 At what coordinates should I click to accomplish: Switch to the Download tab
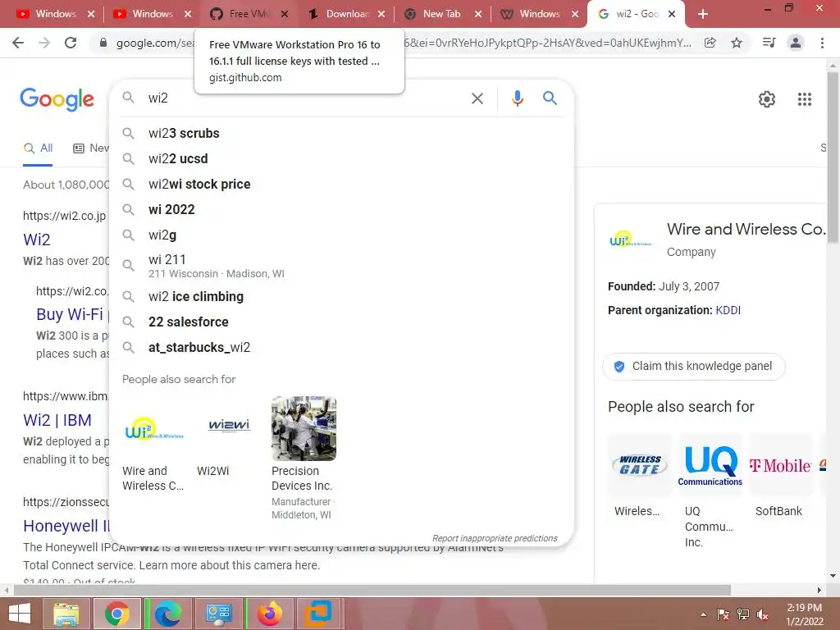pos(345,14)
